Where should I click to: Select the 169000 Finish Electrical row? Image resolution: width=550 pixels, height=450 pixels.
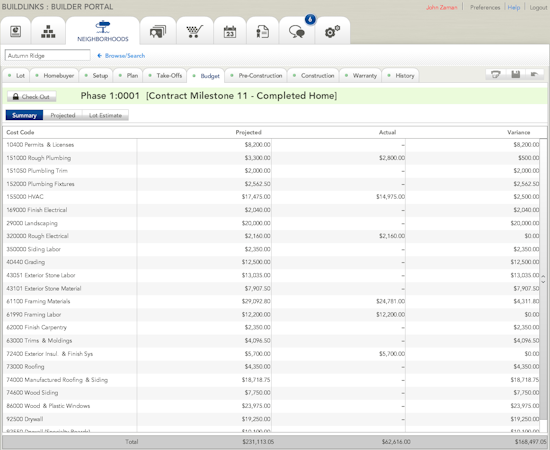(271, 210)
